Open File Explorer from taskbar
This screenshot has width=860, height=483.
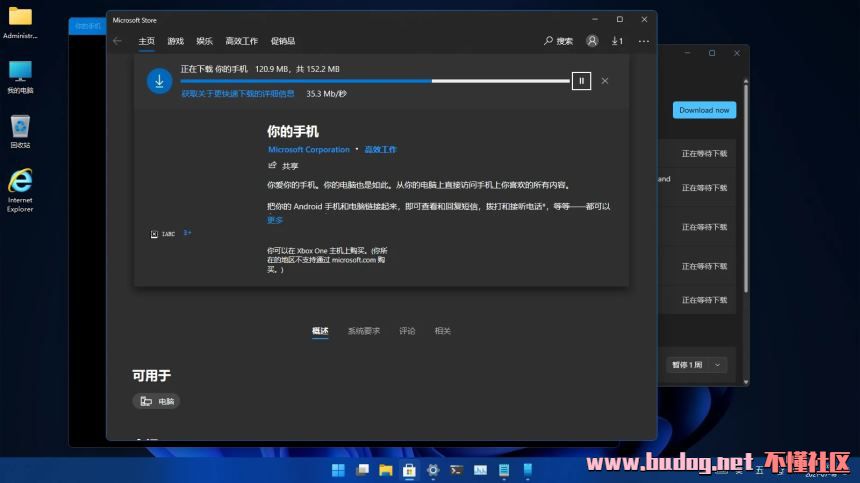(x=386, y=470)
